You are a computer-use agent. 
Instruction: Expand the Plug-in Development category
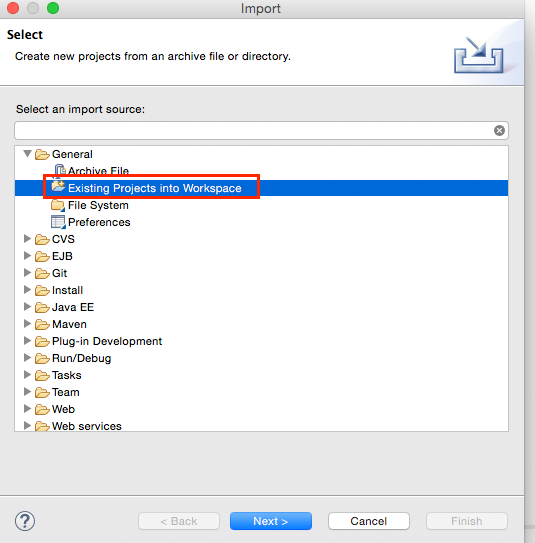pos(27,340)
